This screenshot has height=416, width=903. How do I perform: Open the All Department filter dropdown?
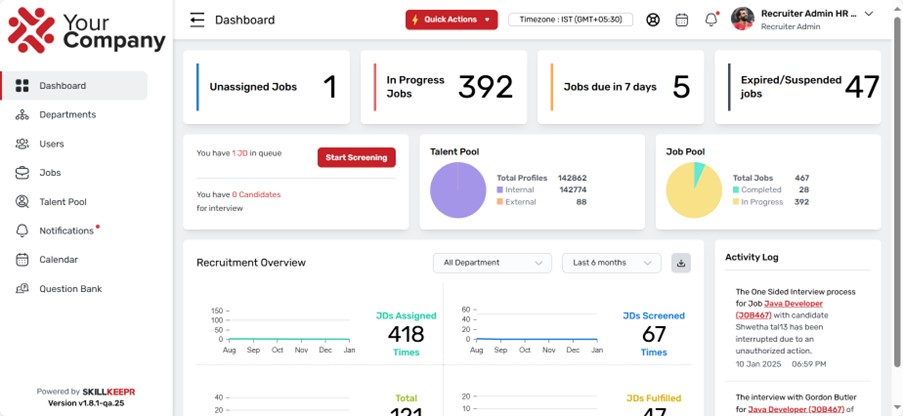click(x=492, y=263)
